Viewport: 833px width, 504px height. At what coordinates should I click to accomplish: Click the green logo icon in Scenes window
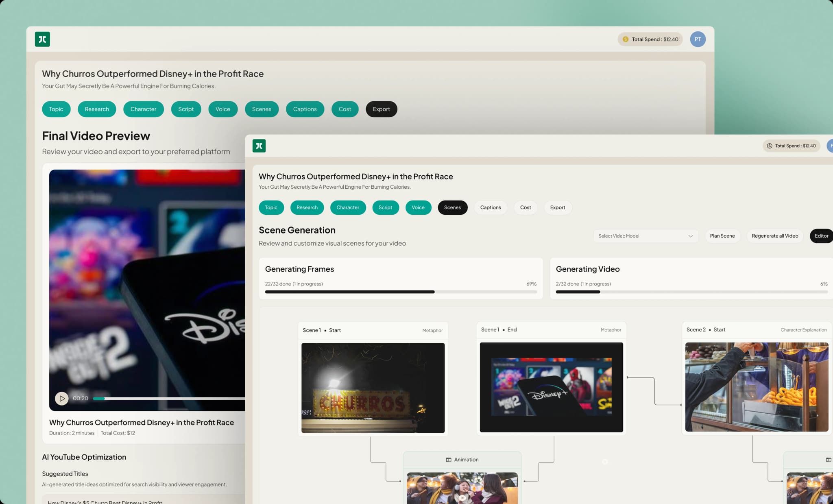coord(259,146)
